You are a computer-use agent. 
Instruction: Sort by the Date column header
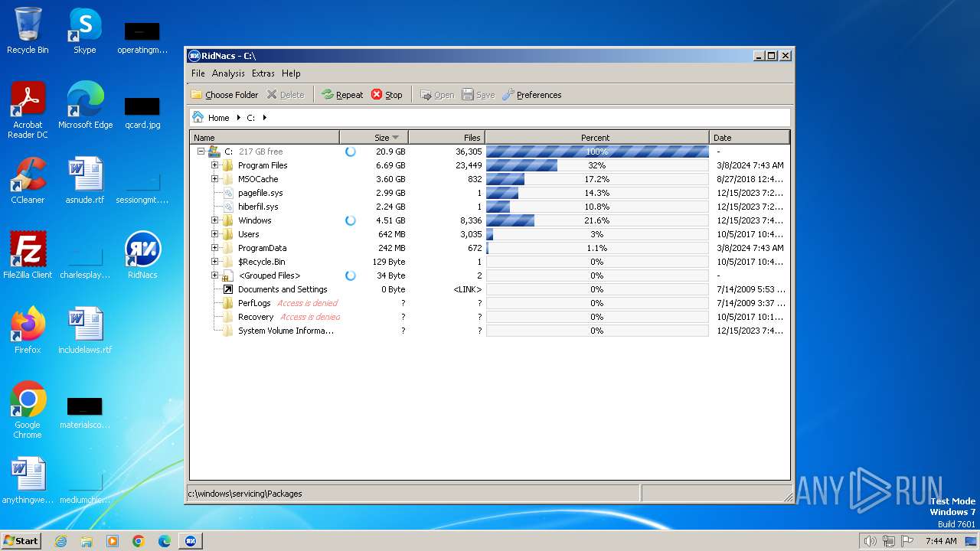(x=749, y=138)
